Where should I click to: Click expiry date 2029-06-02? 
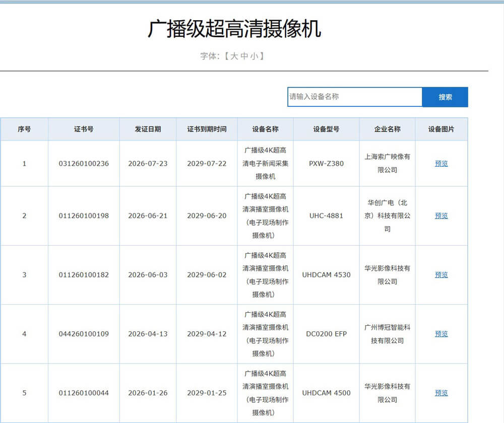(x=207, y=275)
